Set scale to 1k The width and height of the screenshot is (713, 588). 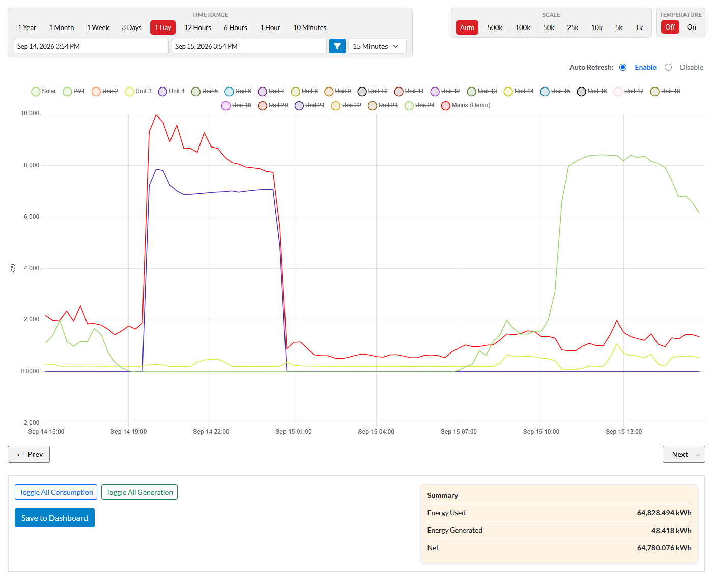(x=639, y=27)
